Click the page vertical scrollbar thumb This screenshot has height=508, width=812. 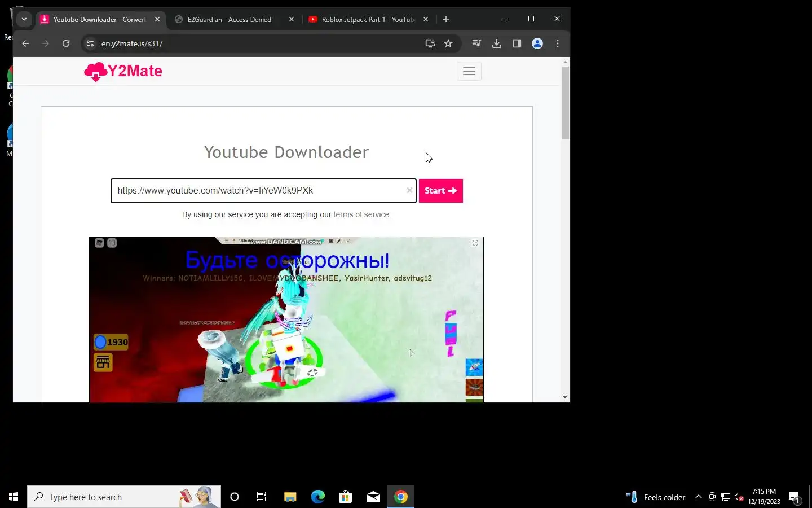[x=565, y=103]
